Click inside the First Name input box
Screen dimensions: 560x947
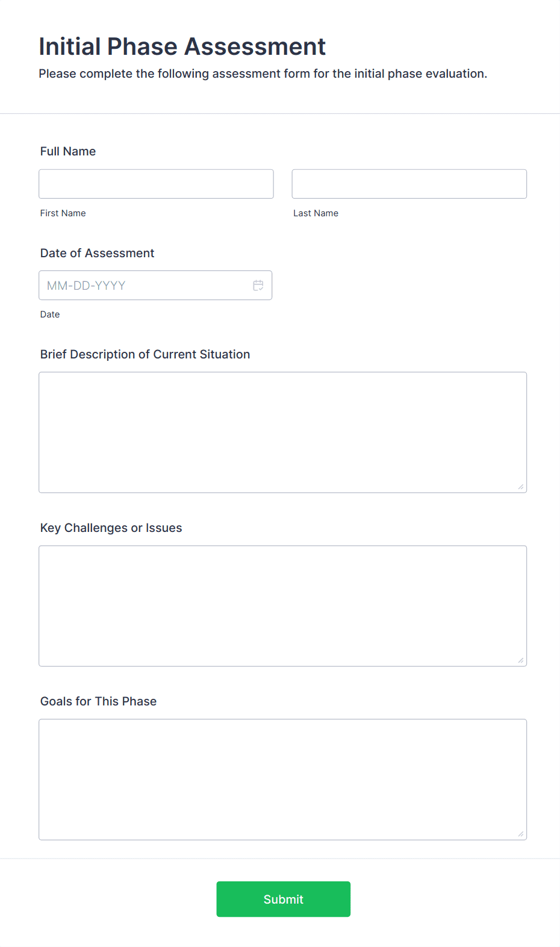155,184
